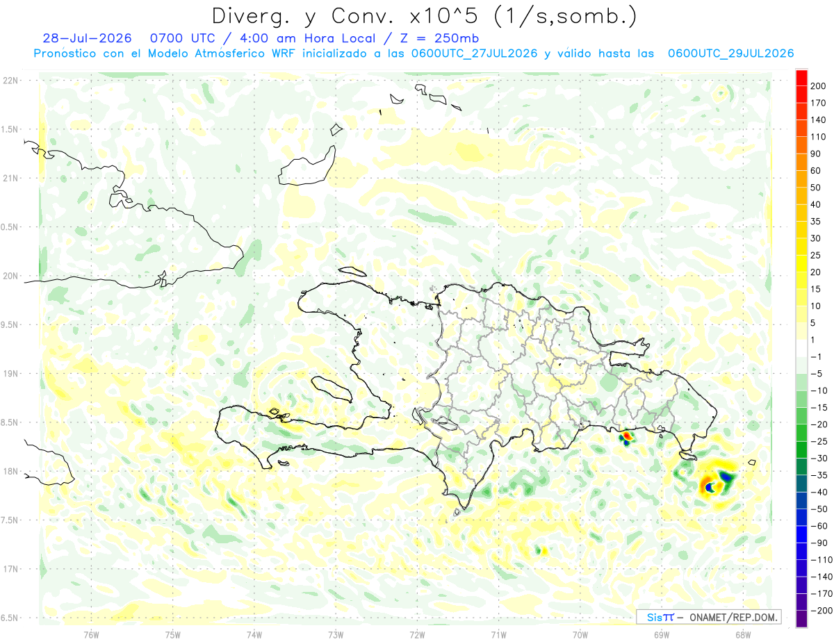Click the white legend swatch between 1 and -1
Viewport: 834px width, 644px height.
(801, 349)
